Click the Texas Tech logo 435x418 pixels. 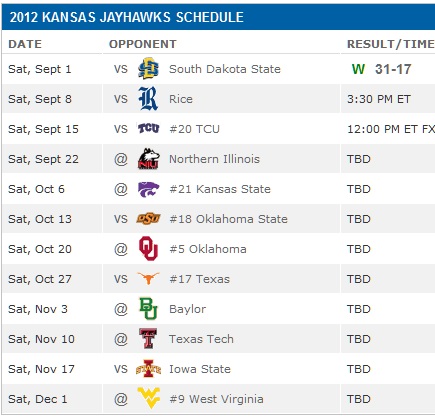[148, 338]
